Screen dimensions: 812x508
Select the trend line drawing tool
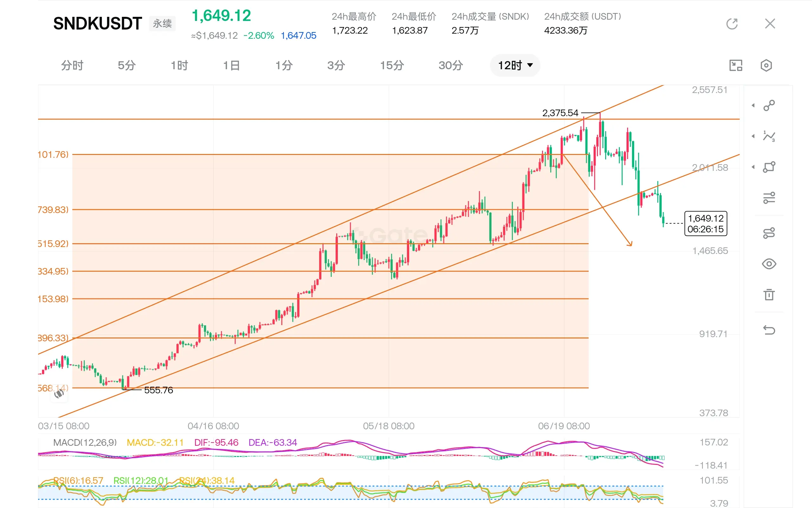(769, 105)
